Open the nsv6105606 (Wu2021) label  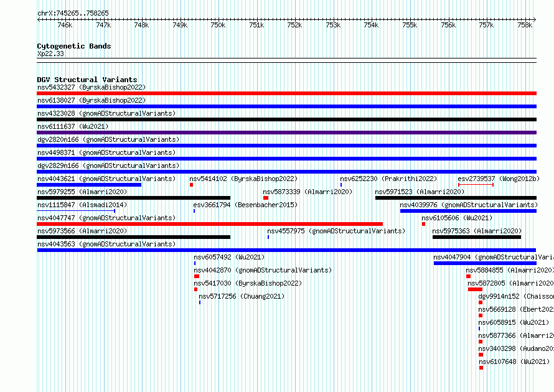coord(457,218)
